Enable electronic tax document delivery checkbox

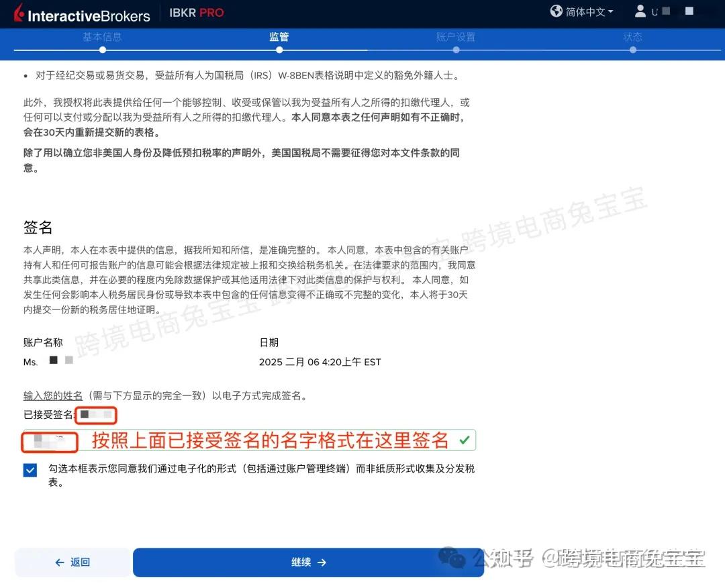tap(30, 470)
